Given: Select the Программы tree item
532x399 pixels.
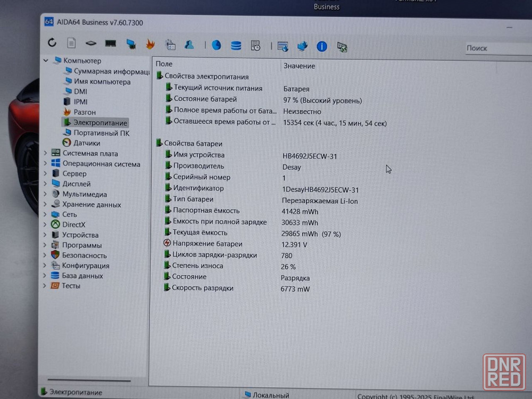Looking at the screenshot, I should pos(76,245).
